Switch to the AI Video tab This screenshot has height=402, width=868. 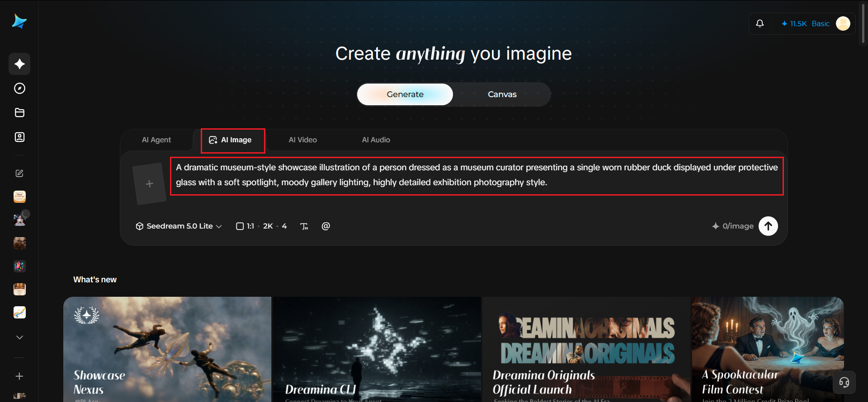303,140
